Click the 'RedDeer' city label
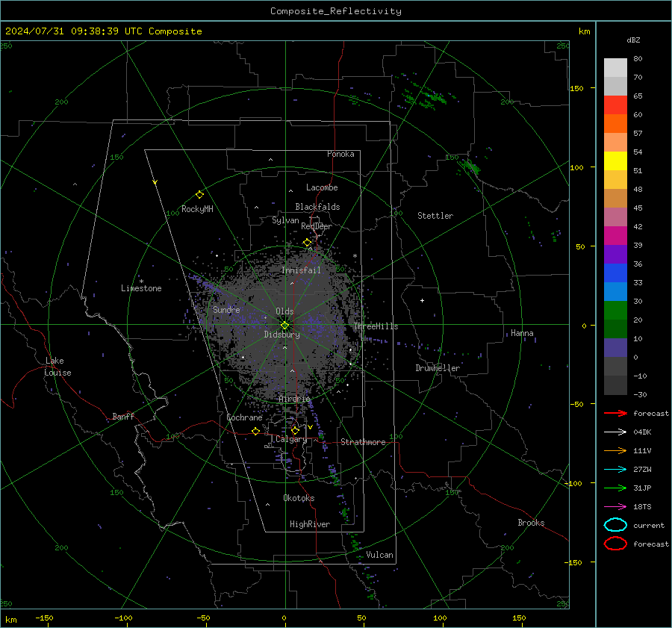The width and height of the screenshot is (672, 628). pos(317,226)
